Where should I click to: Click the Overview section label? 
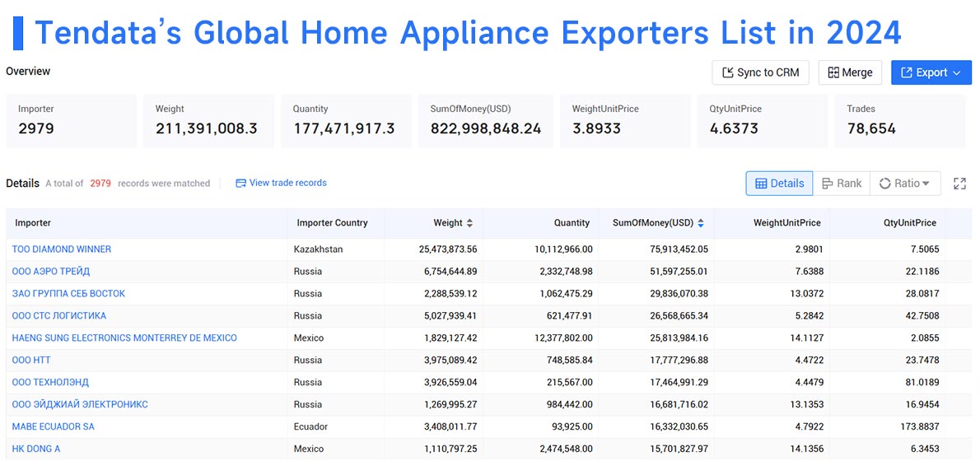pos(28,72)
